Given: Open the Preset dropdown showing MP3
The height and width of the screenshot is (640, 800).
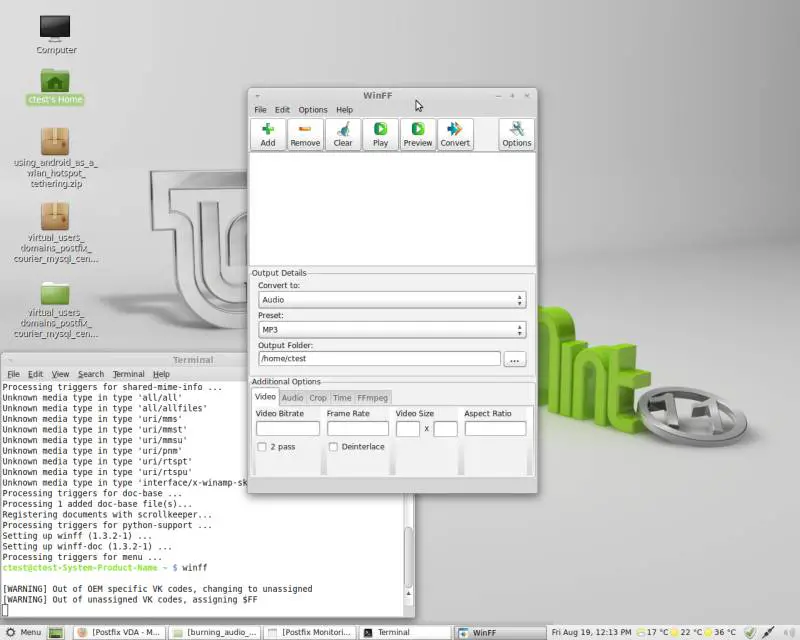Looking at the screenshot, I should [392, 330].
